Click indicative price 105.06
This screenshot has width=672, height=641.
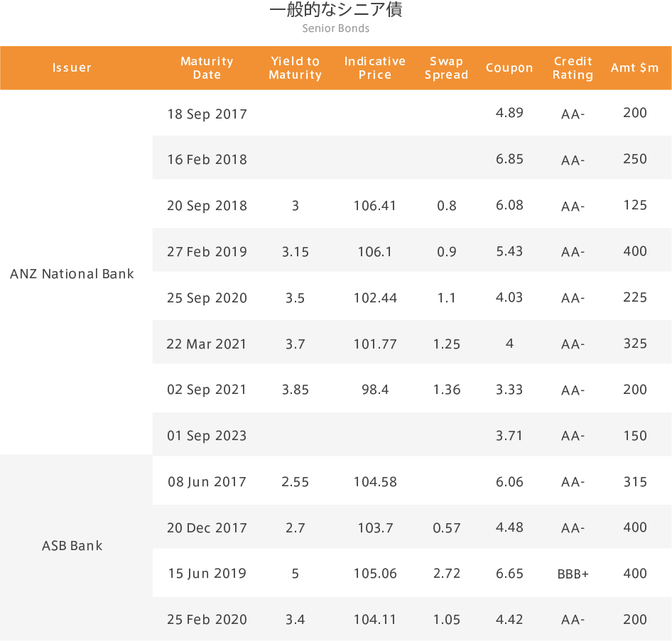point(375,574)
